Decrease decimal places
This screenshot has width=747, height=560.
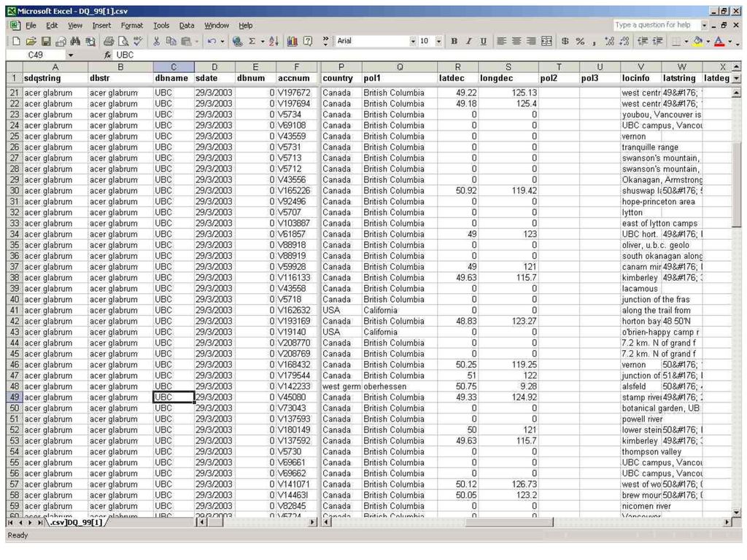click(x=624, y=42)
